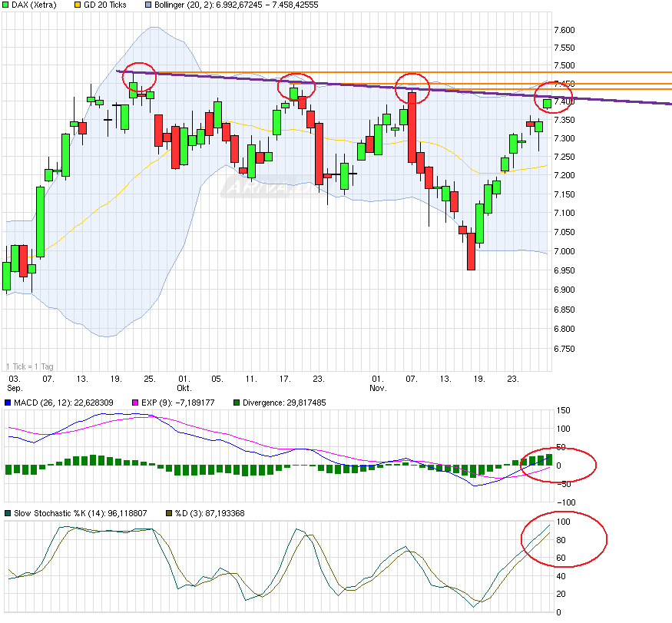Click the orange GD 20 Ticks legend swatch

(x=77, y=5)
